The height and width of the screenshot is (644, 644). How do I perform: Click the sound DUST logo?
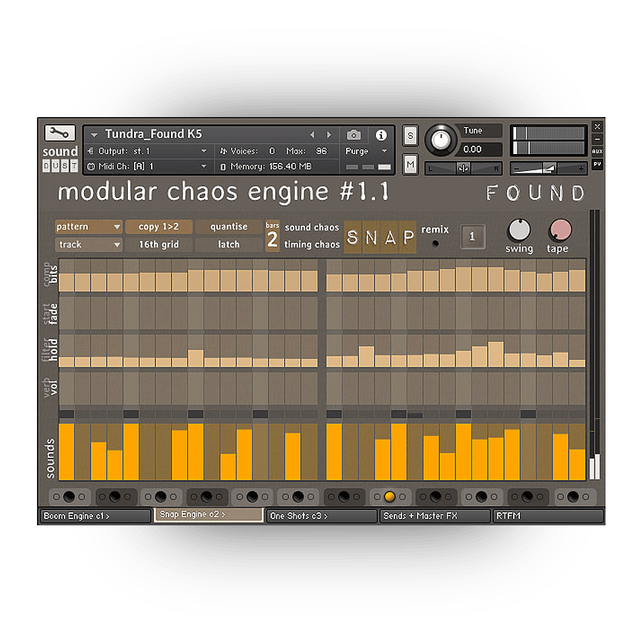(60, 159)
